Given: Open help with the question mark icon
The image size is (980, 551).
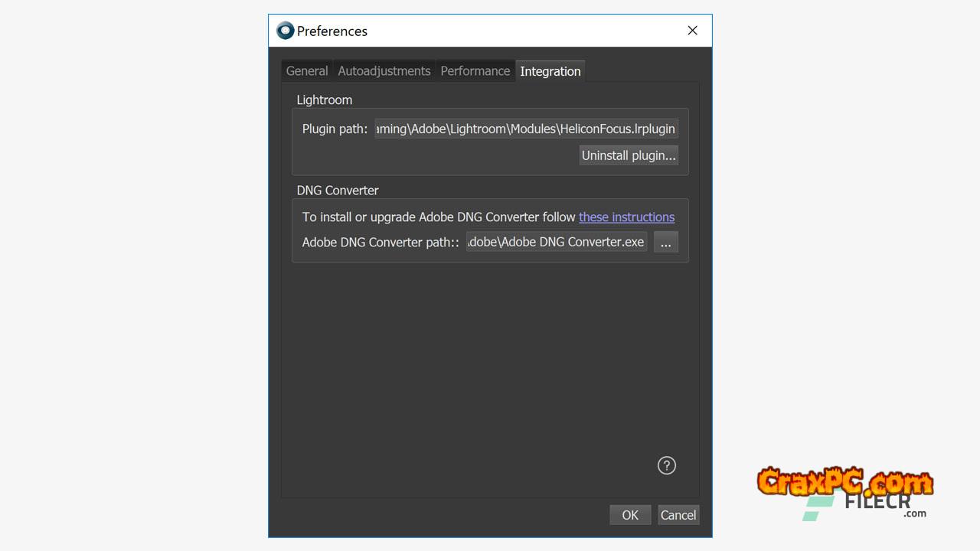Looking at the screenshot, I should [x=667, y=465].
